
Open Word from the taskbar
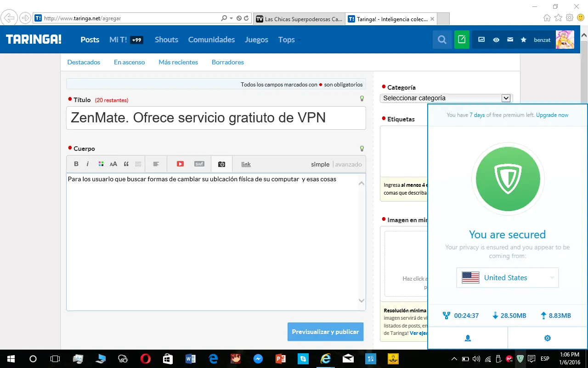click(190, 359)
